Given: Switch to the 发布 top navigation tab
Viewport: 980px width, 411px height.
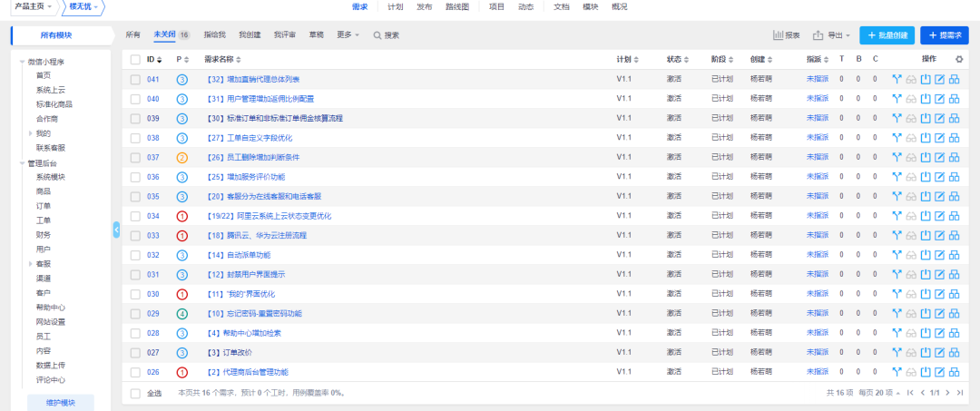Looking at the screenshot, I should (x=425, y=7).
